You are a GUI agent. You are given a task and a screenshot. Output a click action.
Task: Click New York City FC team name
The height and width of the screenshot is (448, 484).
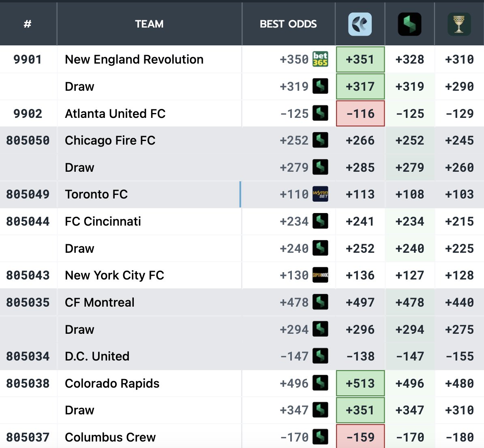coord(115,275)
